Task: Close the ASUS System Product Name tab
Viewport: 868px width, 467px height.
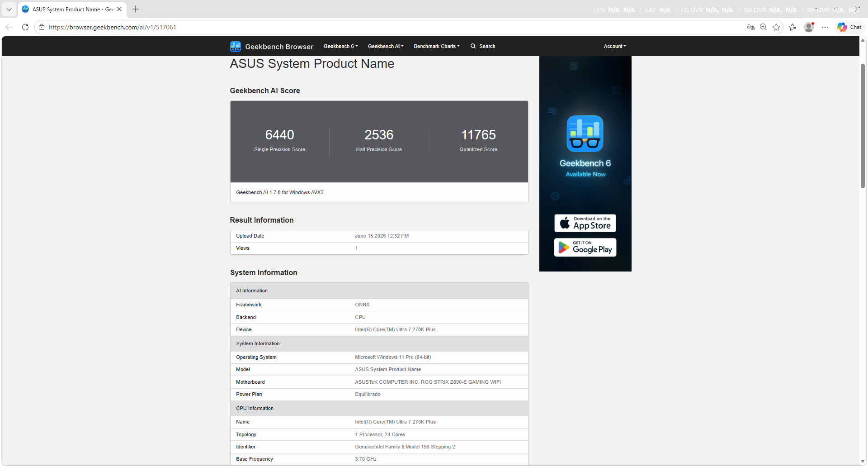Action: (x=119, y=9)
